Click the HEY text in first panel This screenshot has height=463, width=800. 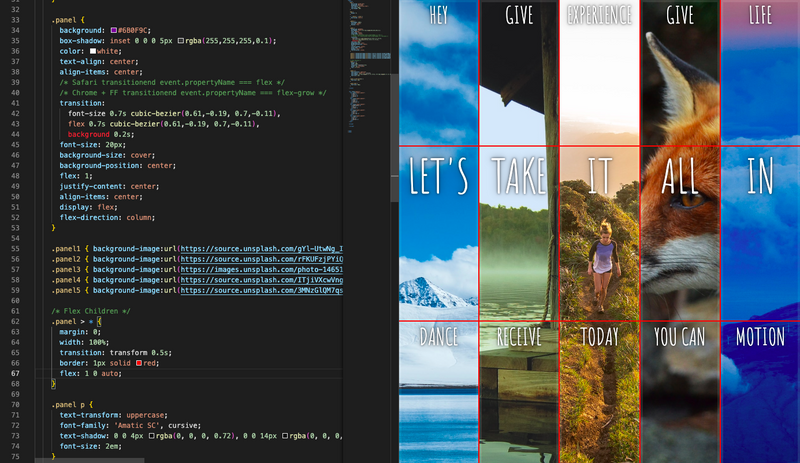438,14
